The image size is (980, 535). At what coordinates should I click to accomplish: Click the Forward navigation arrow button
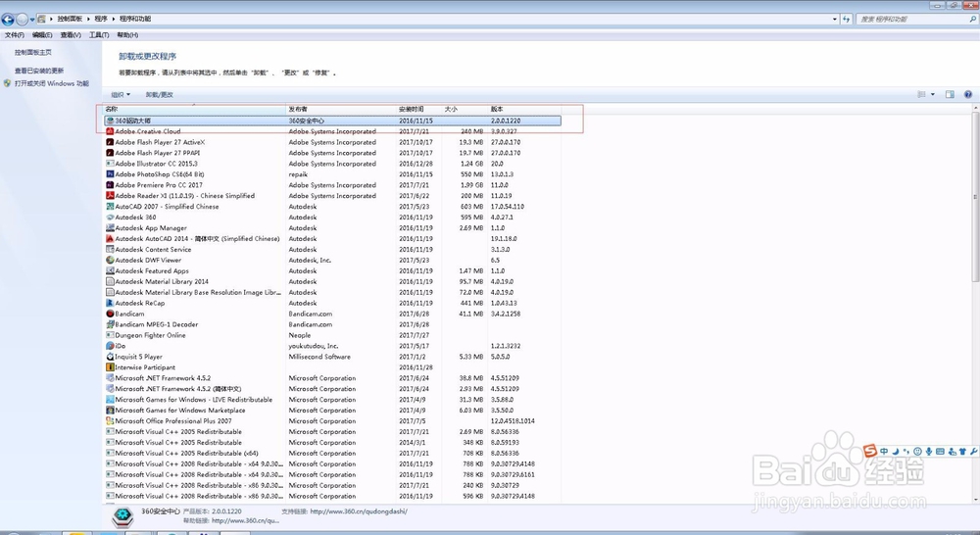tap(22, 20)
